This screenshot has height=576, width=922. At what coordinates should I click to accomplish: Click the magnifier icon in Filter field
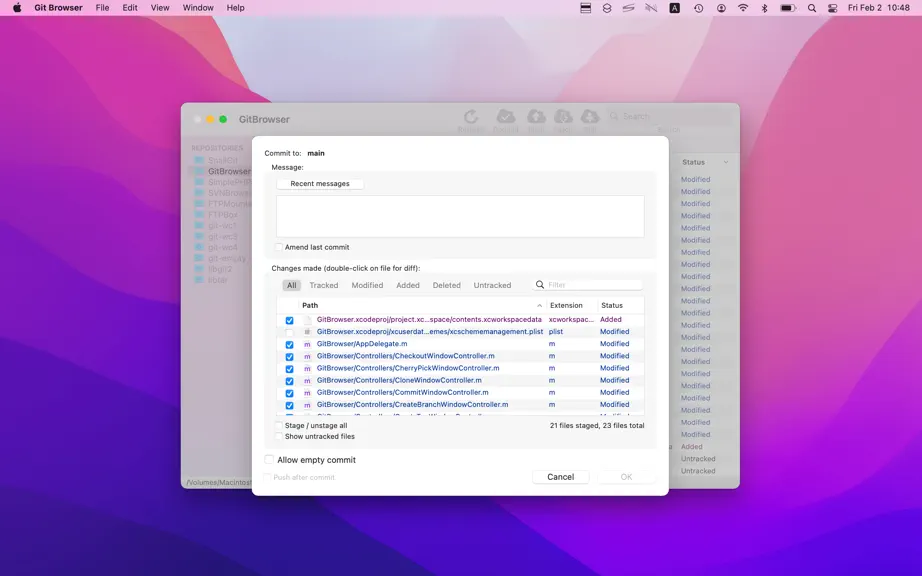pos(540,284)
